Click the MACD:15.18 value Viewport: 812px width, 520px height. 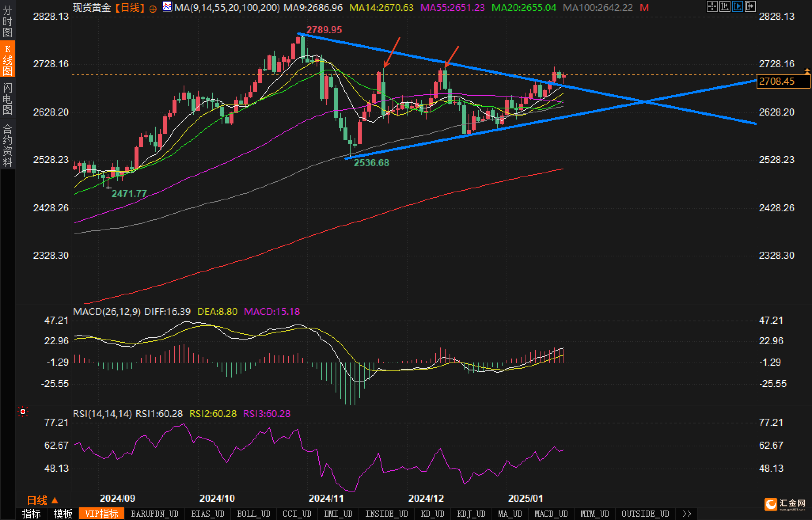[x=272, y=311]
